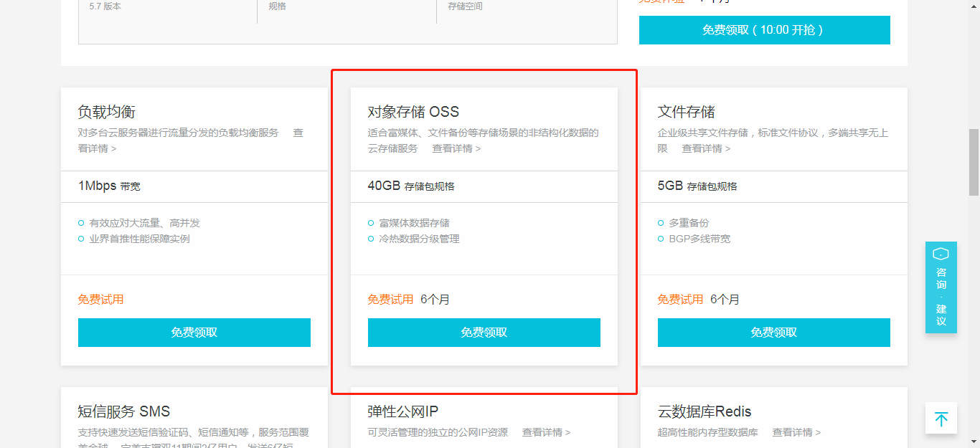Select the 40GB 存储包规格 text

pyautogui.click(x=411, y=186)
